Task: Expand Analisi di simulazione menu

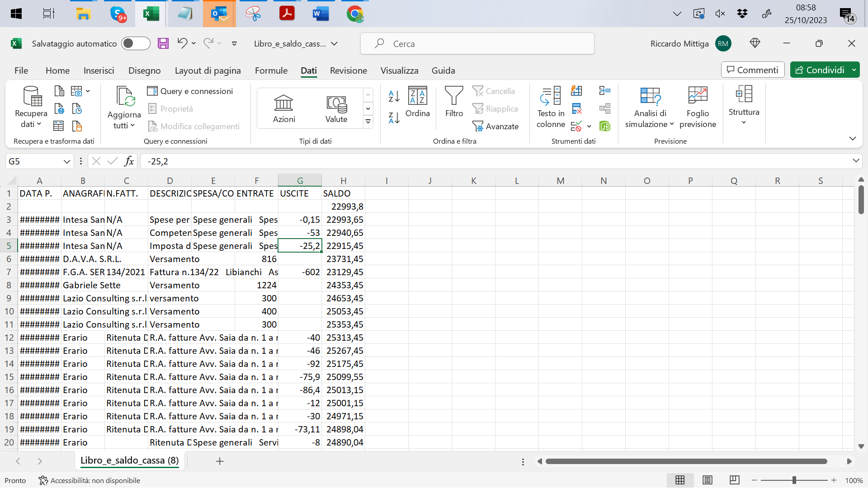Action: [x=650, y=108]
